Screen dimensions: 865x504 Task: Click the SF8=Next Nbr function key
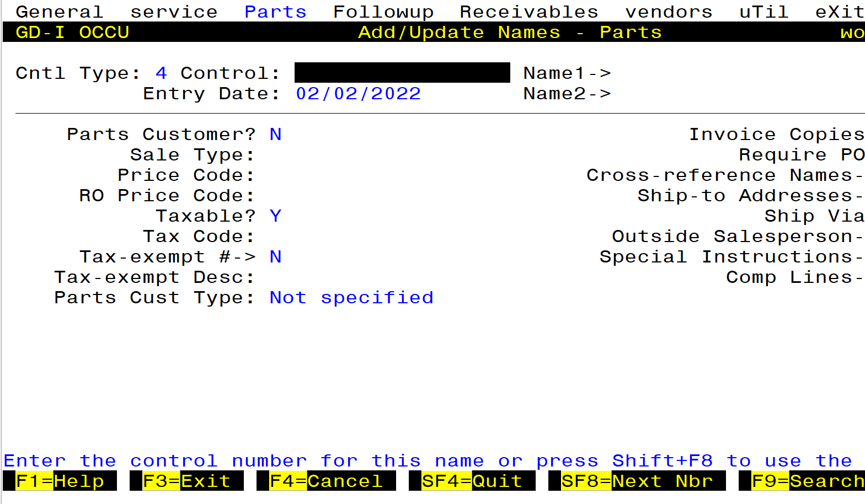637,481
